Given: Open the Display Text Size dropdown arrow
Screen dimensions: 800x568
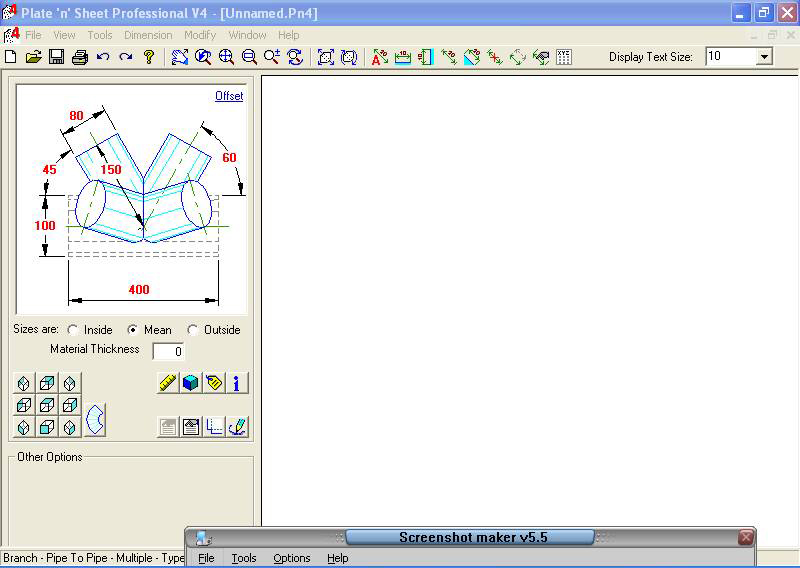Looking at the screenshot, I should pyautogui.click(x=764, y=57).
